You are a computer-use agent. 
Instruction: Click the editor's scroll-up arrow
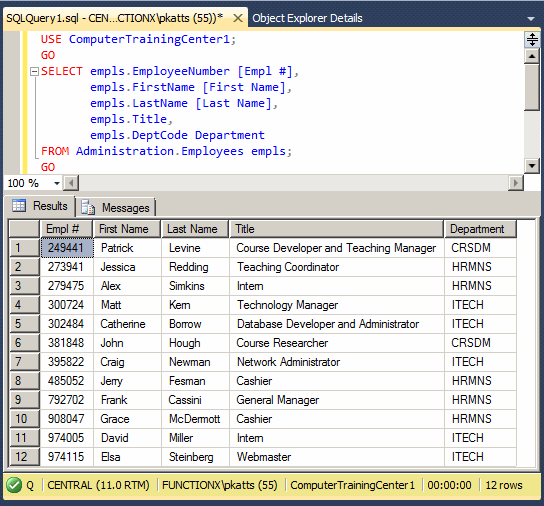coord(532,56)
